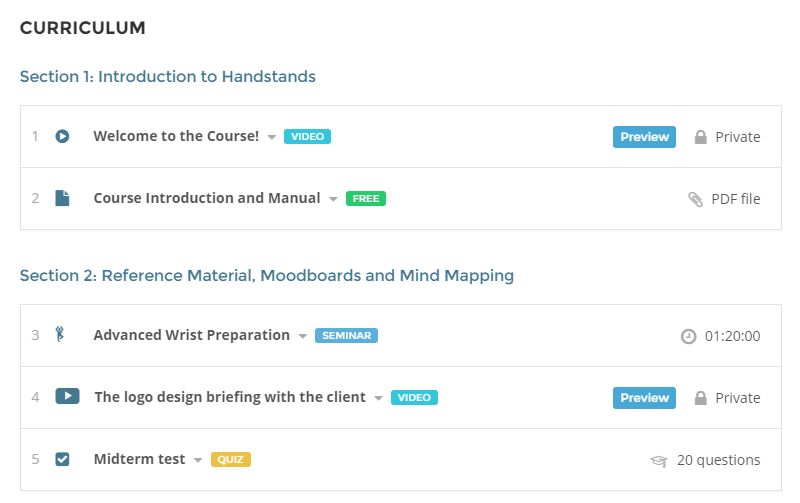Screen dimensions: 800x503
Task: Click the paperclip icon next to PDF file
Action: pos(695,199)
